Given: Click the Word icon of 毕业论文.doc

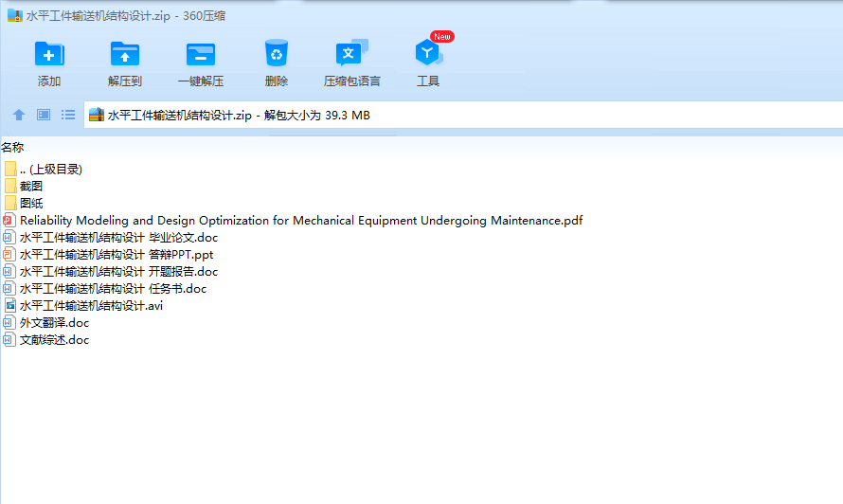Looking at the screenshot, I should click(x=9, y=237).
